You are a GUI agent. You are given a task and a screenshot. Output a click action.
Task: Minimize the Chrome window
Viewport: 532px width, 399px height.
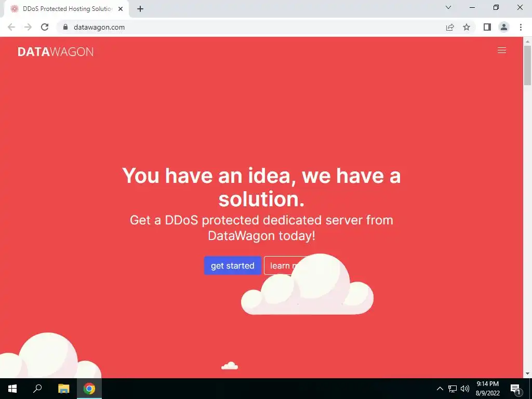(472, 7)
